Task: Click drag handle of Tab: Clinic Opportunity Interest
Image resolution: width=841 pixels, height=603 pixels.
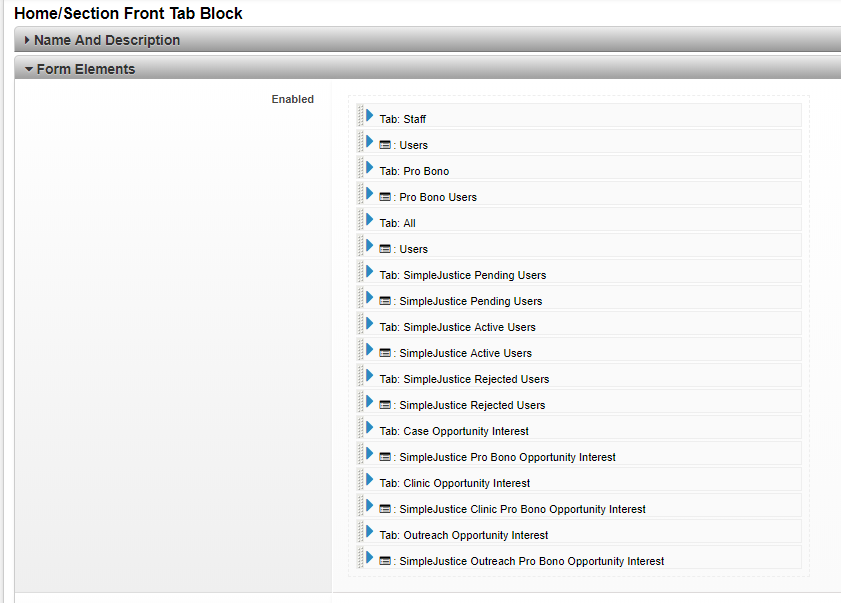Action: 360,480
